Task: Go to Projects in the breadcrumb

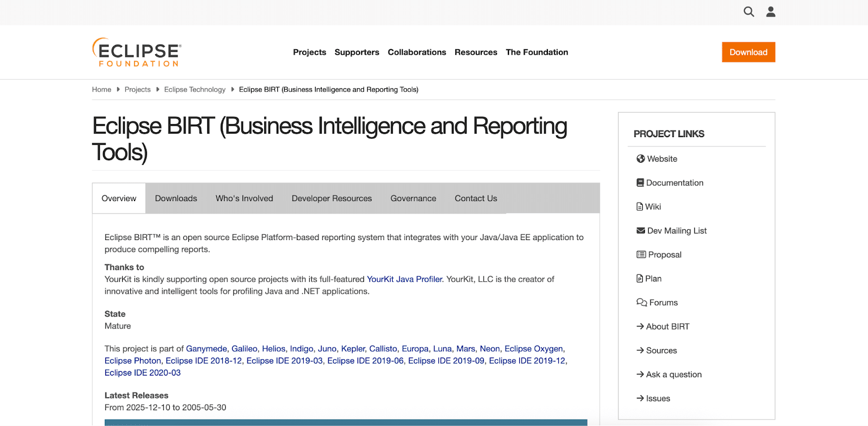Action: point(137,89)
